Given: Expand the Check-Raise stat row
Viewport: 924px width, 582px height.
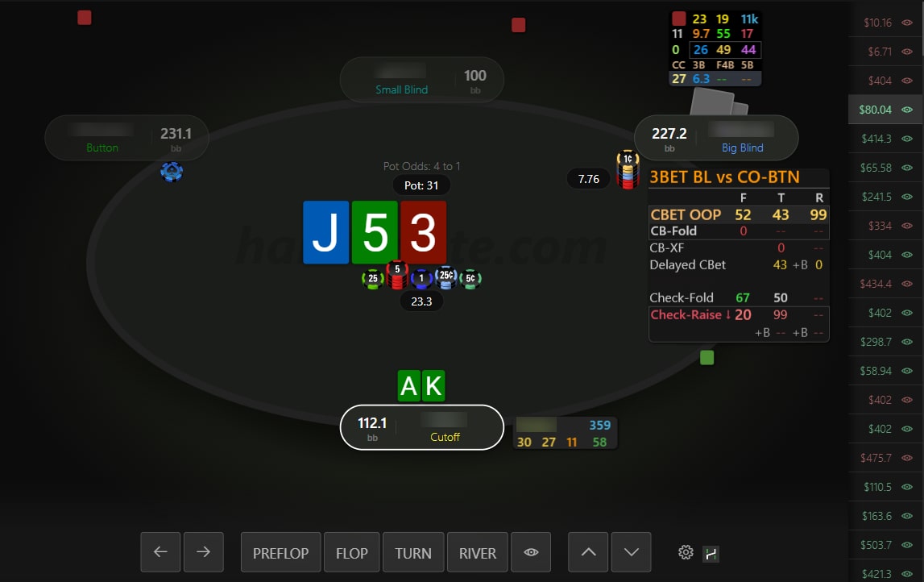Looking at the screenshot, I should (739, 315).
